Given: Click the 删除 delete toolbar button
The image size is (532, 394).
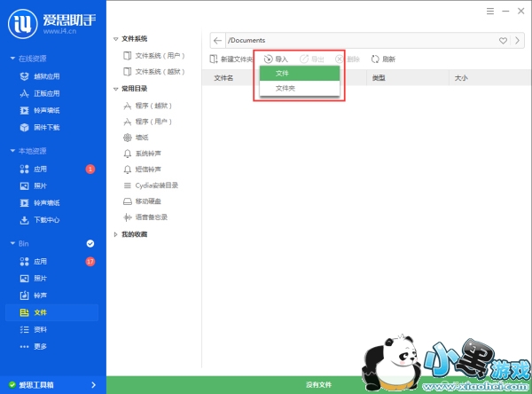Looking at the screenshot, I should click(348, 59).
